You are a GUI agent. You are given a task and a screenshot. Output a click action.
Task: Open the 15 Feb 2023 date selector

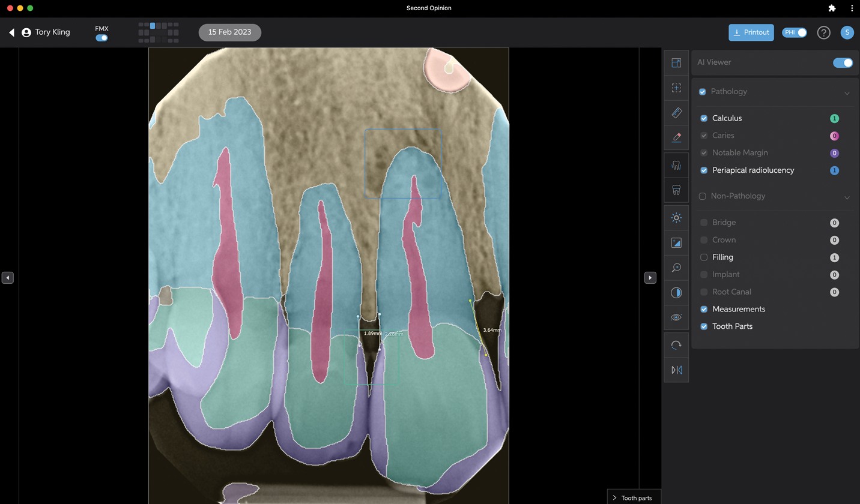[229, 32]
